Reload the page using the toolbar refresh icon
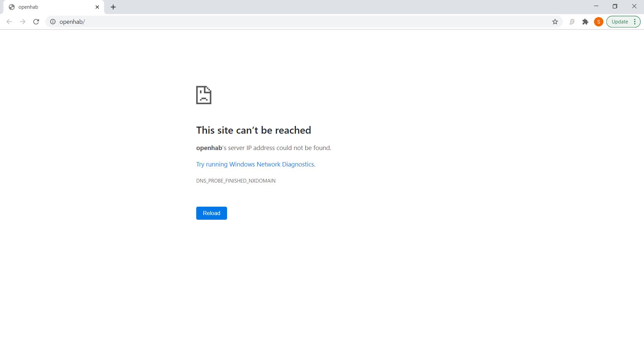Screen dimensions: 644x345 coord(36,22)
